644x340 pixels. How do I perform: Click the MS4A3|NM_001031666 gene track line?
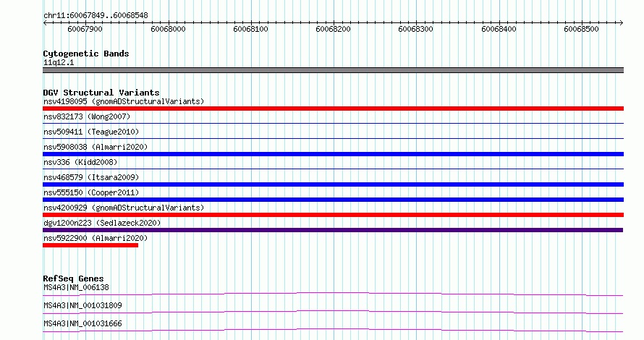point(333,330)
